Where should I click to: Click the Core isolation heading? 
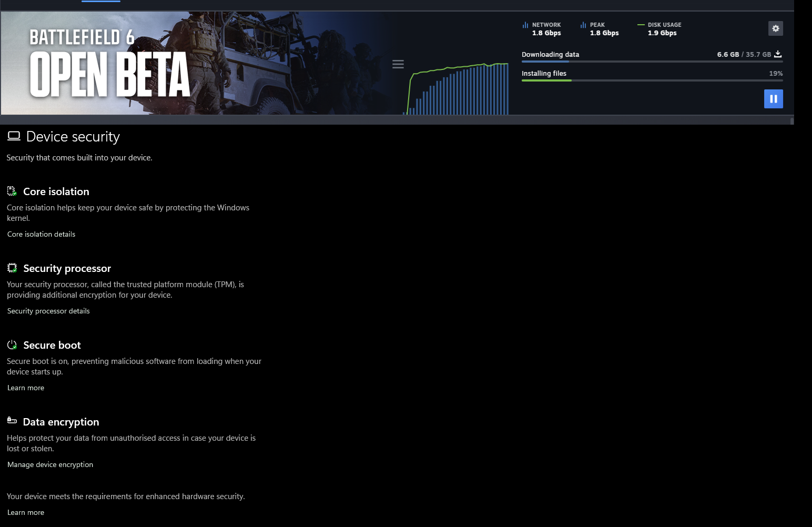pos(56,191)
